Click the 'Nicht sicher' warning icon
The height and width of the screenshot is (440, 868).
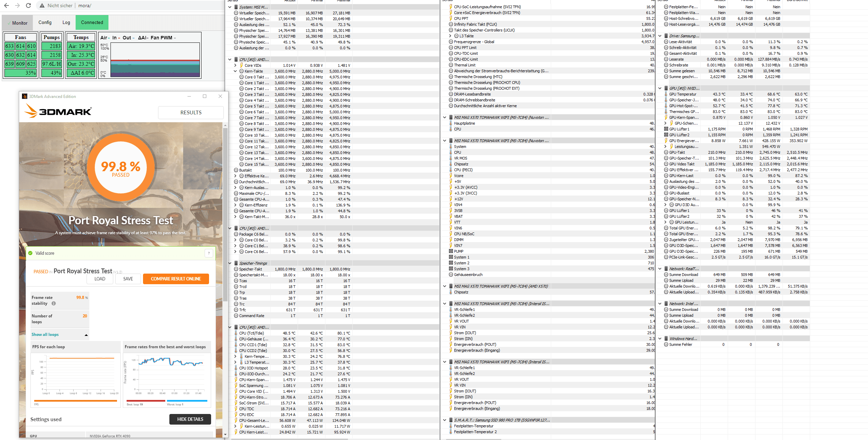pyautogui.click(x=42, y=5)
